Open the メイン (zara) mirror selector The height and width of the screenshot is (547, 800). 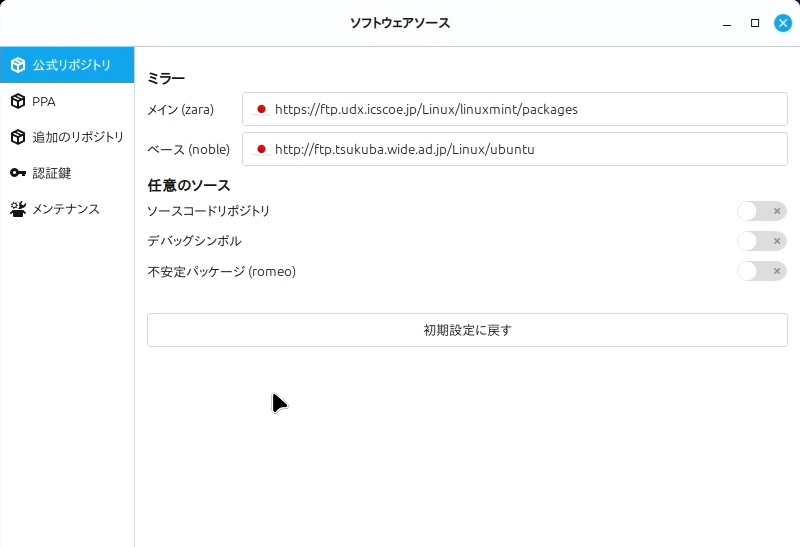click(514, 109)
